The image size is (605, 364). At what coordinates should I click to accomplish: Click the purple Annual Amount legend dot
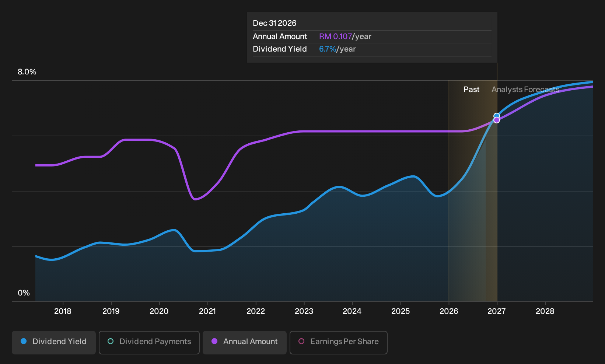click(x=214, y=342)
